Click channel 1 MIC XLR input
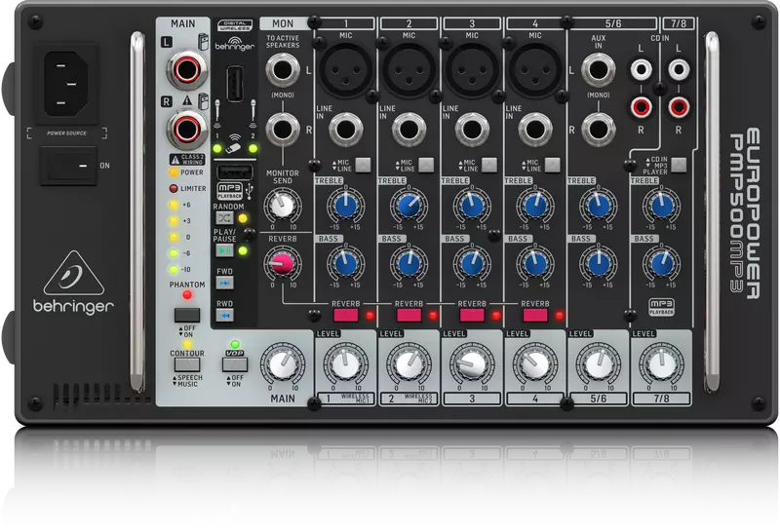The width and height of the screenshot is (780, 532). pos(346,70)
